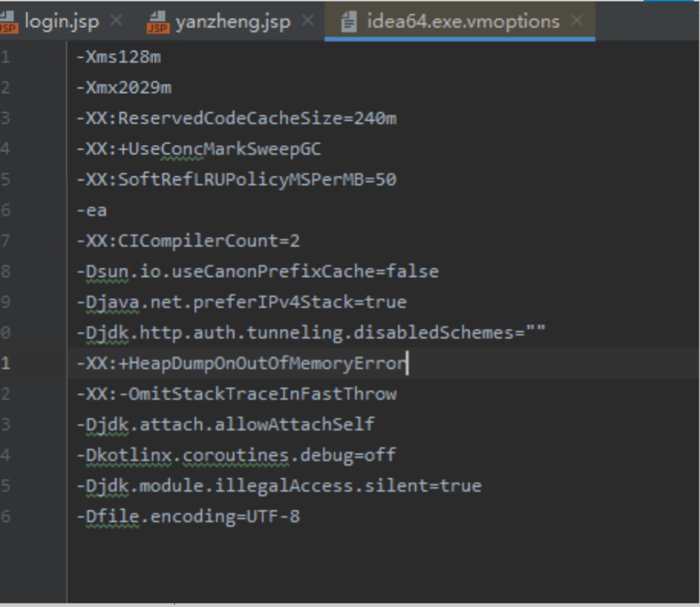Click the -Dfile.encoding=UTF-8 line
Viewport: 700px width, 607px height.
coord(188,517)
